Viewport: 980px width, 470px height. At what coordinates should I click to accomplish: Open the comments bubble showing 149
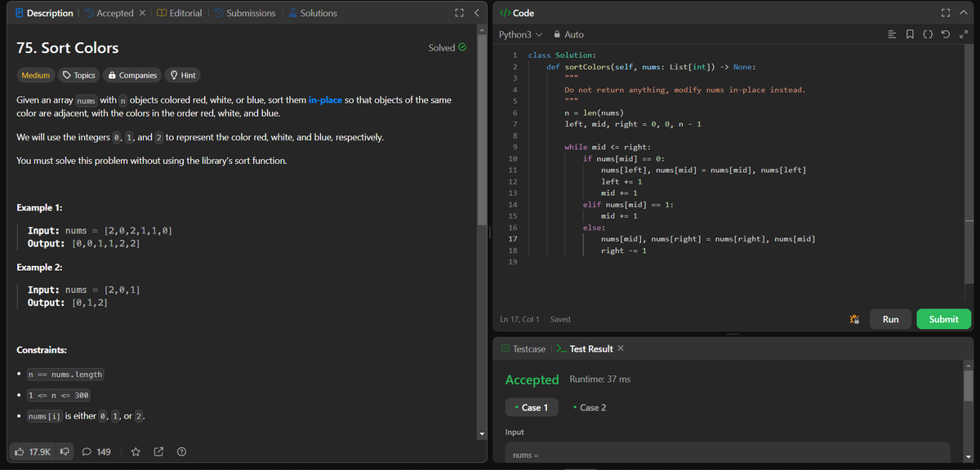[97, 451]
